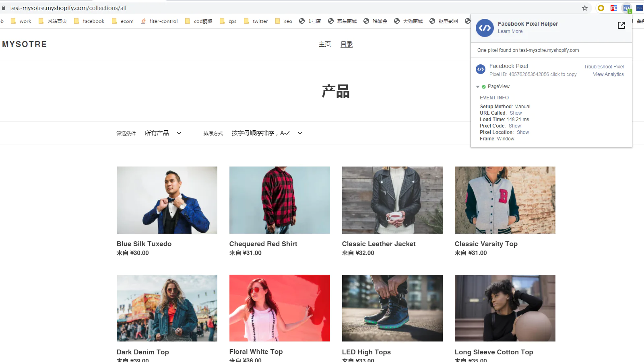Open the twitter bookmarks folder
Viewport: 644px width, 362px height.
coord(256,21)
